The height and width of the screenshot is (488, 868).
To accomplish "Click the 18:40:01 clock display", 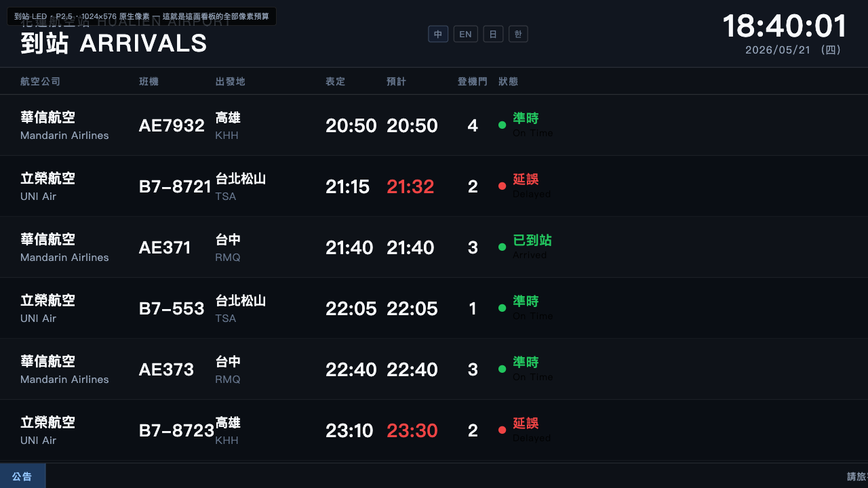I will point(785,26).
